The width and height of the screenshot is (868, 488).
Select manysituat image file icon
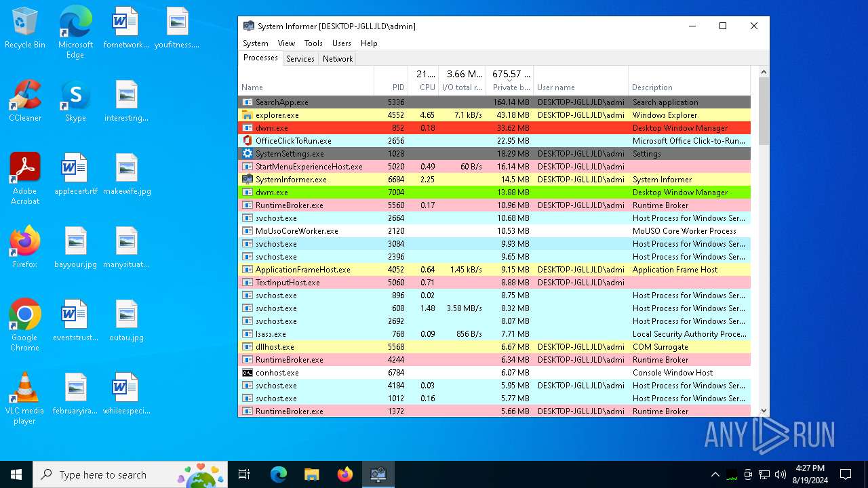click(x=126, y=247)
